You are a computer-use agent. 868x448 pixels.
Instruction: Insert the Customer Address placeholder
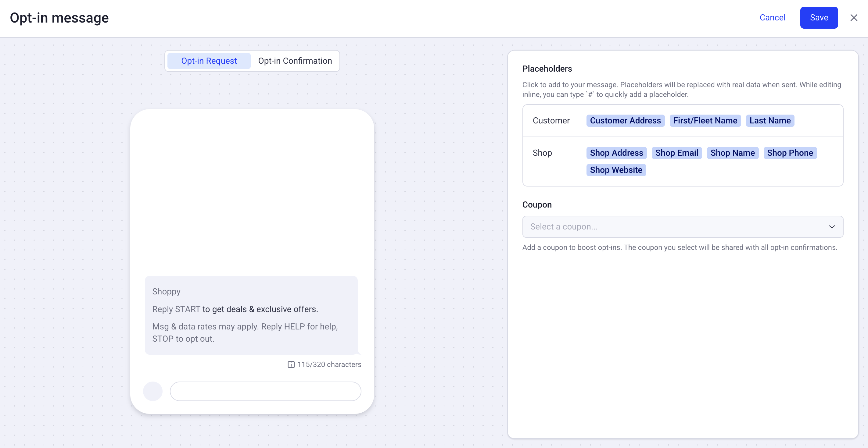(x=625, y=120)
